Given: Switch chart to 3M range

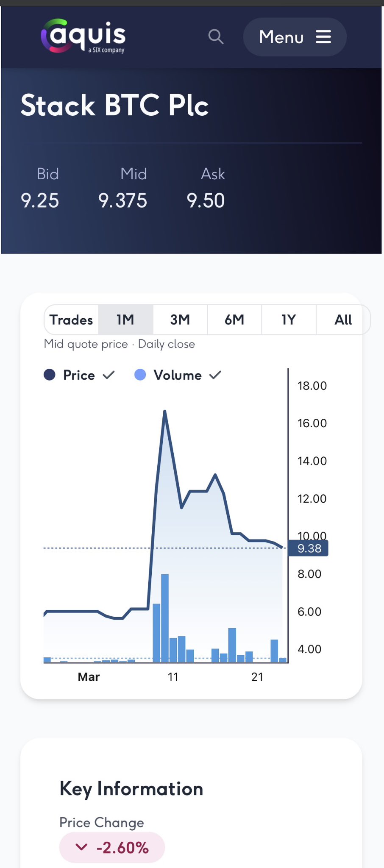Looking at the screenshot, I should click(180, 320).
